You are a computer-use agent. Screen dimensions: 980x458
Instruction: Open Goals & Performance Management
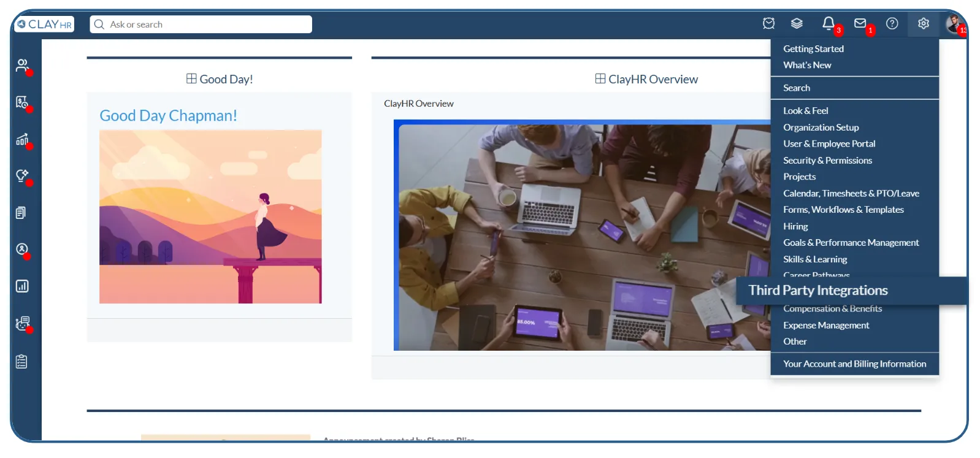(x=851, y=243)
